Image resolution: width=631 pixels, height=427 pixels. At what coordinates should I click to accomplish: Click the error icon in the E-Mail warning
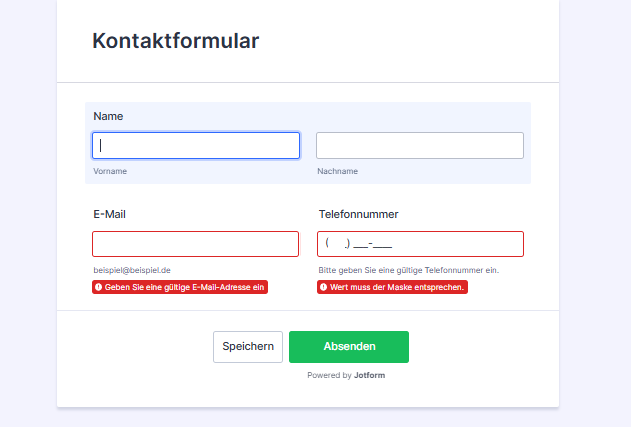click(x=99, y=287)
